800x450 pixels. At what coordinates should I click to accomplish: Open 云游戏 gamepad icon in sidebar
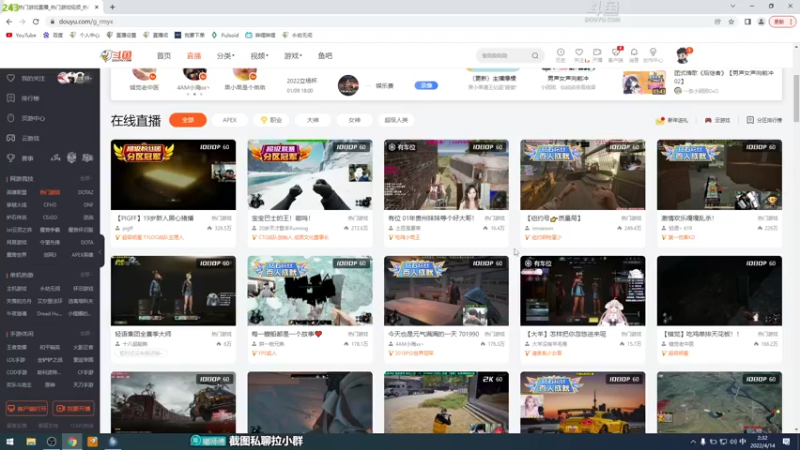[11, 138]
